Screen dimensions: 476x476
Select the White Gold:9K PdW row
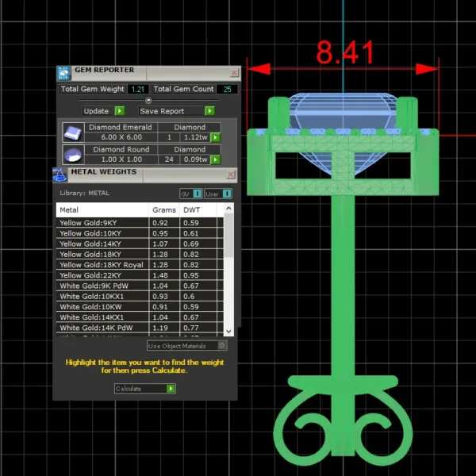click(x=140, y=286)
